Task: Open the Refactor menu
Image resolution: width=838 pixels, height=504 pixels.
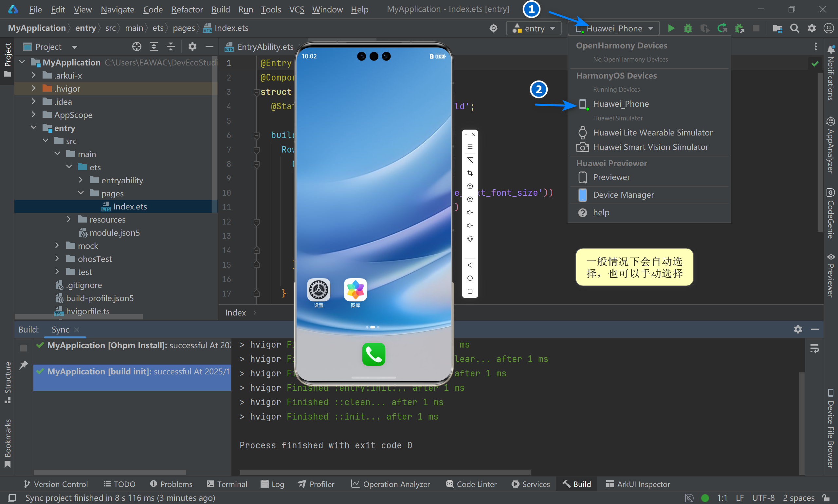Action: coord(187,9)
